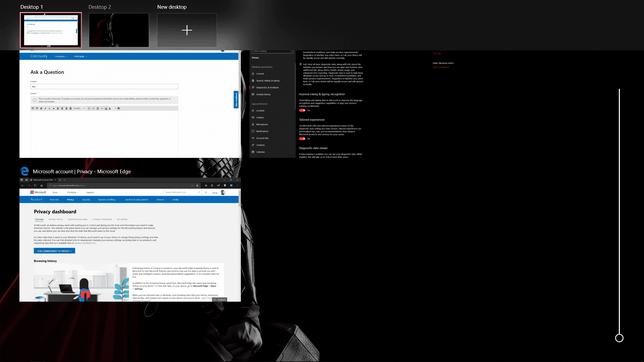Open Notifications in Settings privacy sidebar

[x=262, y=131]
